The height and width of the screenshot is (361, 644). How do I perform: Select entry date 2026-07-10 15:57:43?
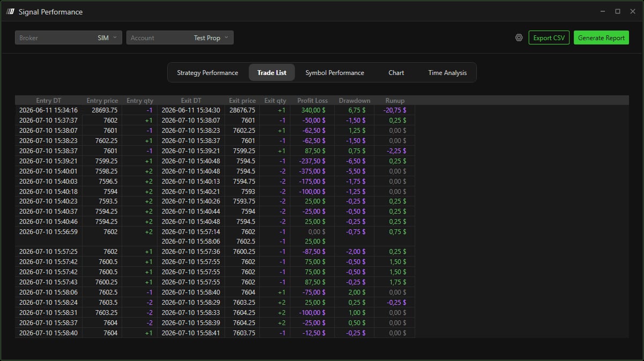click(x=49, y=282)
